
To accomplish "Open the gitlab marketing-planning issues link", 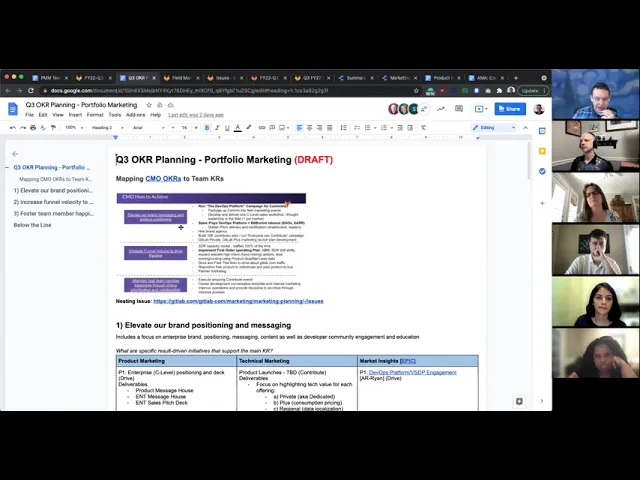I will click(x=238, y=301).
